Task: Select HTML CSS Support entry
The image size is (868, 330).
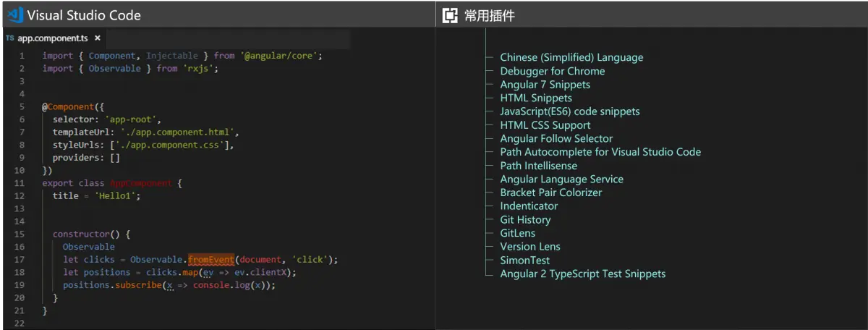Action: pyautogui.click(x=545, y=125)
